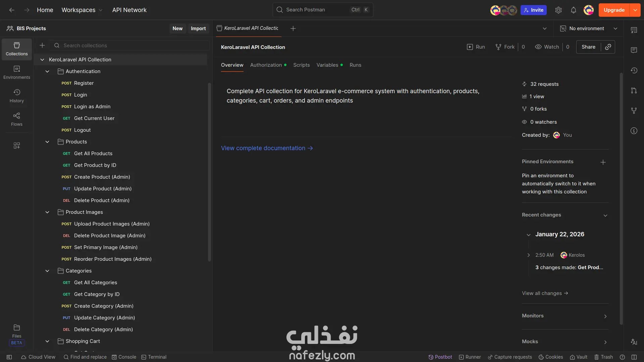Open the collection info icon in right sidebar
Viewport: 644px width, 362px height.
click(634, 131)
